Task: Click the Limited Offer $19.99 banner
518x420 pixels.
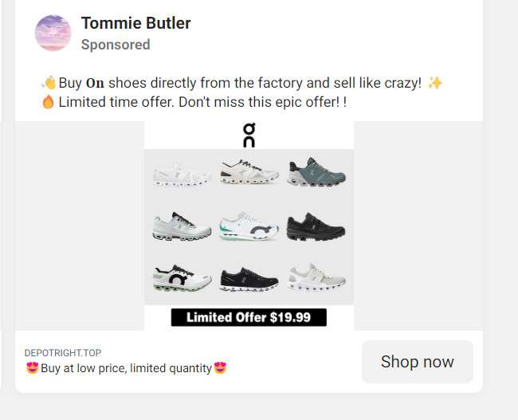Action: pyautogui.click(x=249, y=317)
